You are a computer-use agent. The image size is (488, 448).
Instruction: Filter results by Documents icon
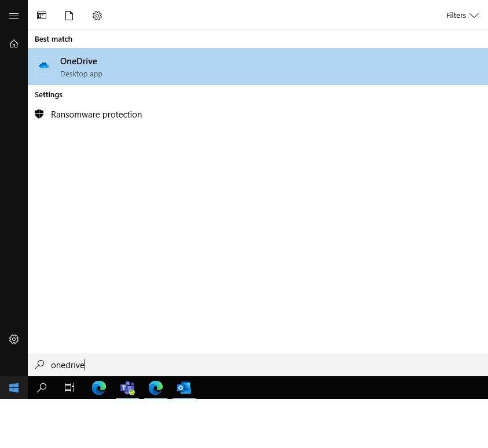click(x=69, y=15)
